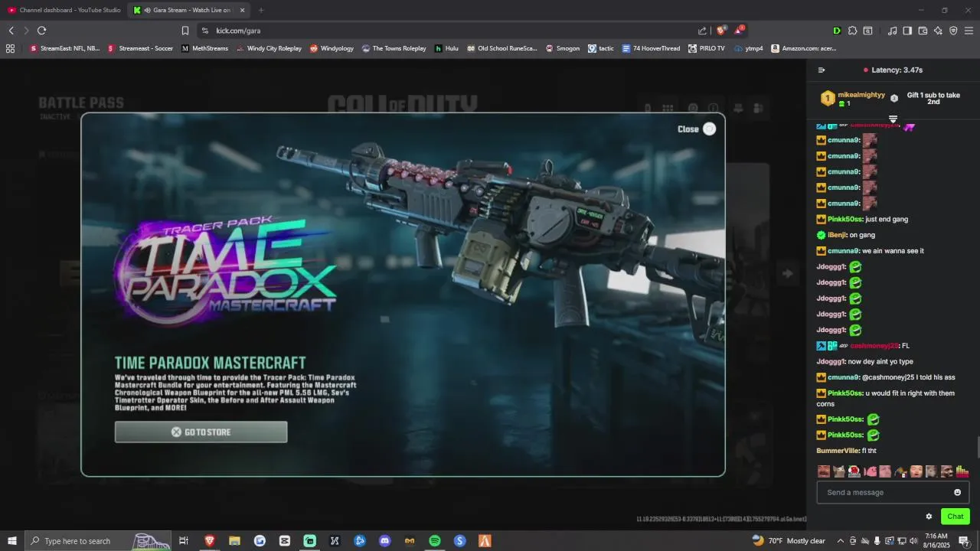Open the Brave playlist music icon

(892, 31)
